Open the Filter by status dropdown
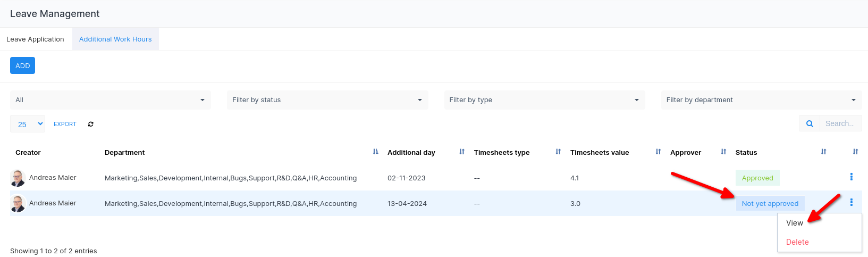Screen dimensions: 868x257 327,100
